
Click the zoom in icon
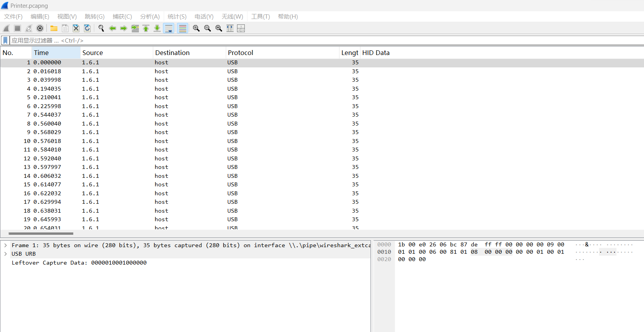coord(196,28)
